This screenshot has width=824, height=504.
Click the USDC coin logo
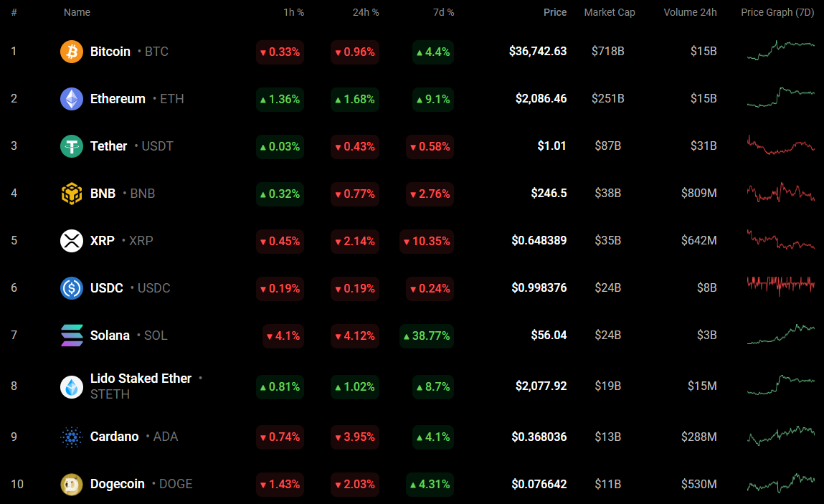pyautogui.click(x=72, y=288)
